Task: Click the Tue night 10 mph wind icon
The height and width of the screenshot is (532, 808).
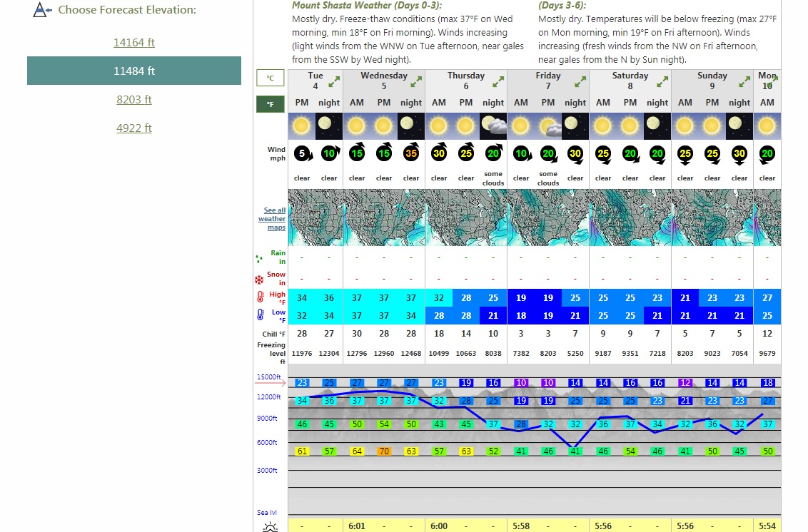Action: coord(329,153)
